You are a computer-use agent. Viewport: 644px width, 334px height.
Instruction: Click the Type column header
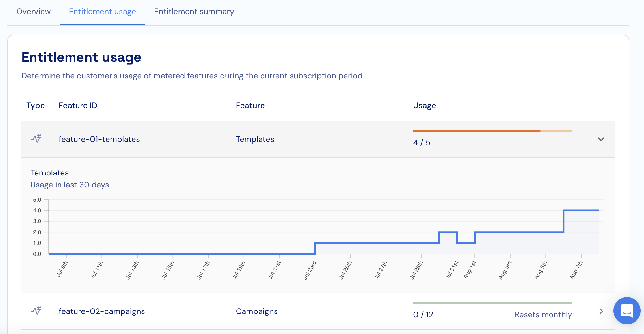click(x=35, y=106)
